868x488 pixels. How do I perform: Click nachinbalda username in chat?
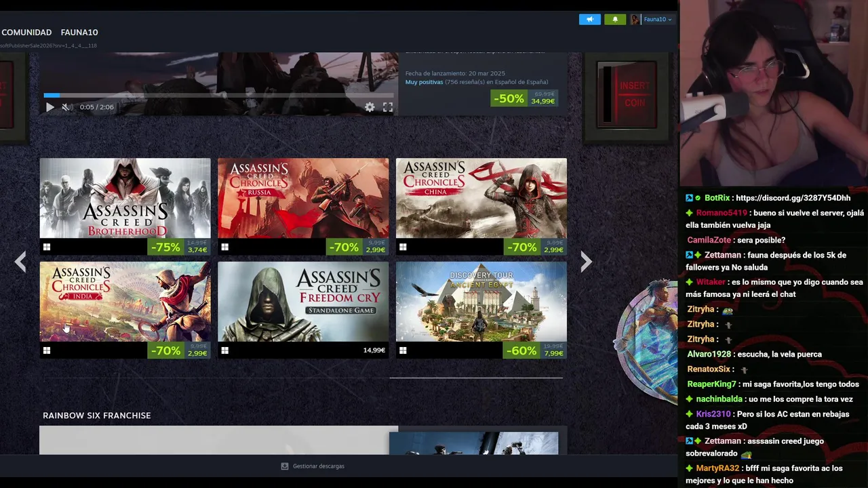(719, 399)
